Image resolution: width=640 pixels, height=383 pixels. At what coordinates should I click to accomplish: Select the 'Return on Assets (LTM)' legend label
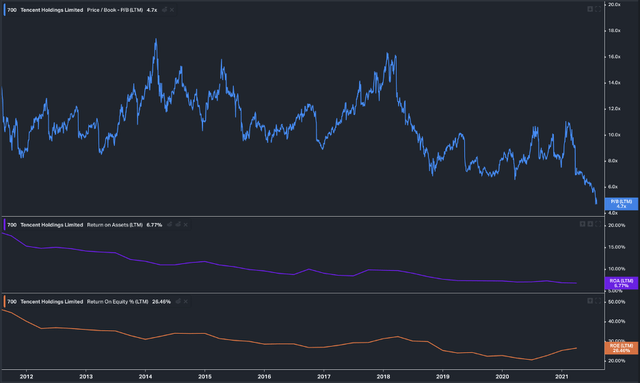(115, 225)
